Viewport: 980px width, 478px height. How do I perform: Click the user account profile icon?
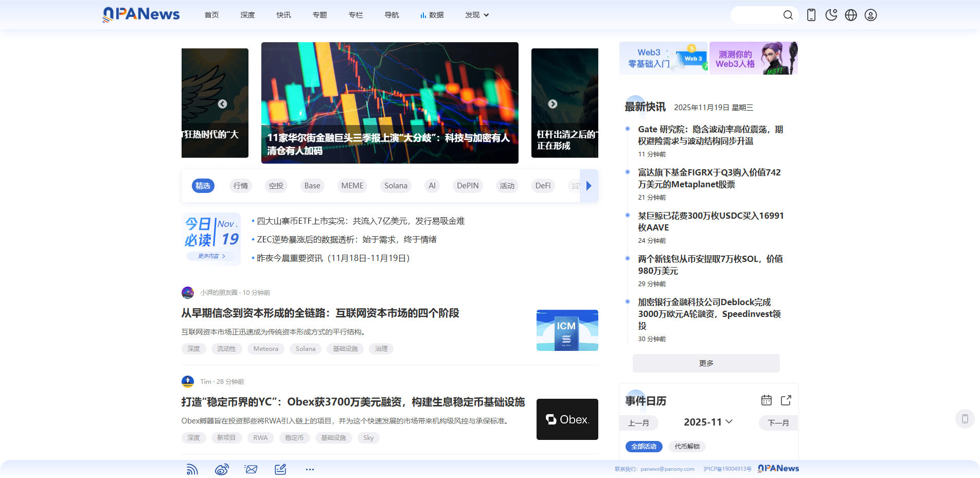pyautogui.click(x=870, y=15)
